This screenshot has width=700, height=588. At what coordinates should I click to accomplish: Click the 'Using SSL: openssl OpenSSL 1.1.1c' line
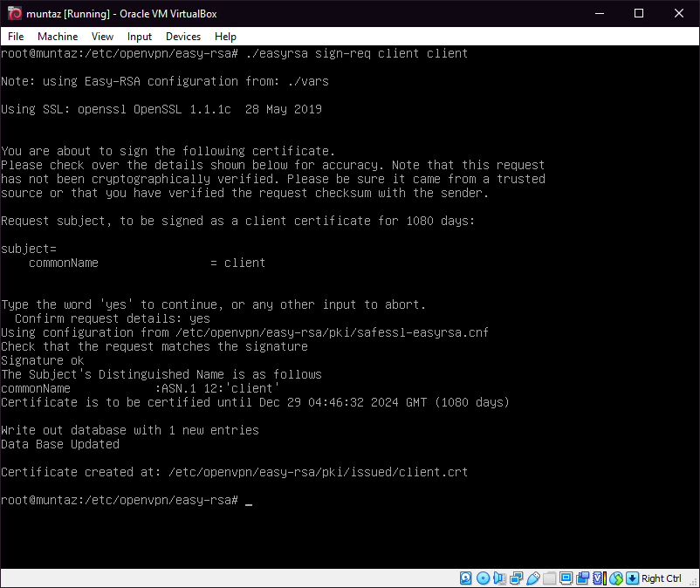click(x=161, y=109)
